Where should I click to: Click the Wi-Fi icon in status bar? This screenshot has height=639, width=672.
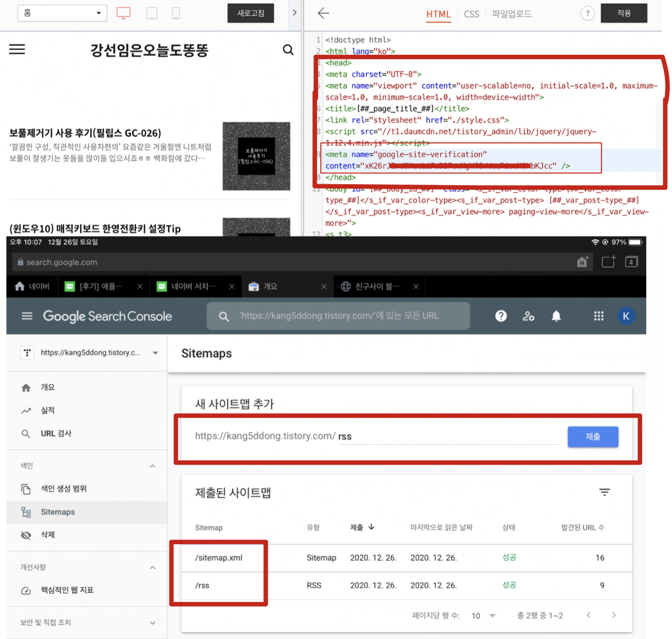tap(595, 242)
